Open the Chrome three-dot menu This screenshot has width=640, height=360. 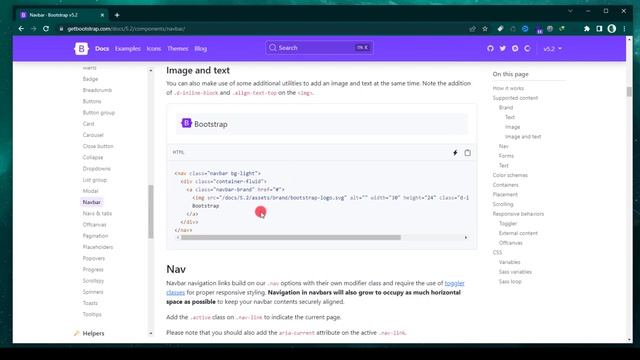624,29
